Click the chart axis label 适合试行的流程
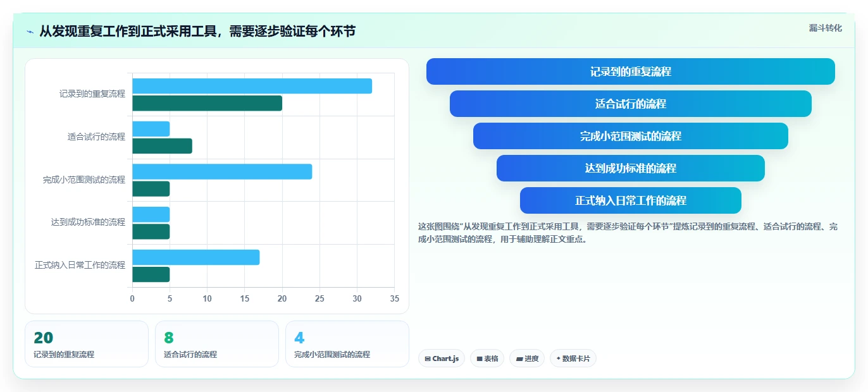This screenshot has height=392, width=868. pos(97,137)
